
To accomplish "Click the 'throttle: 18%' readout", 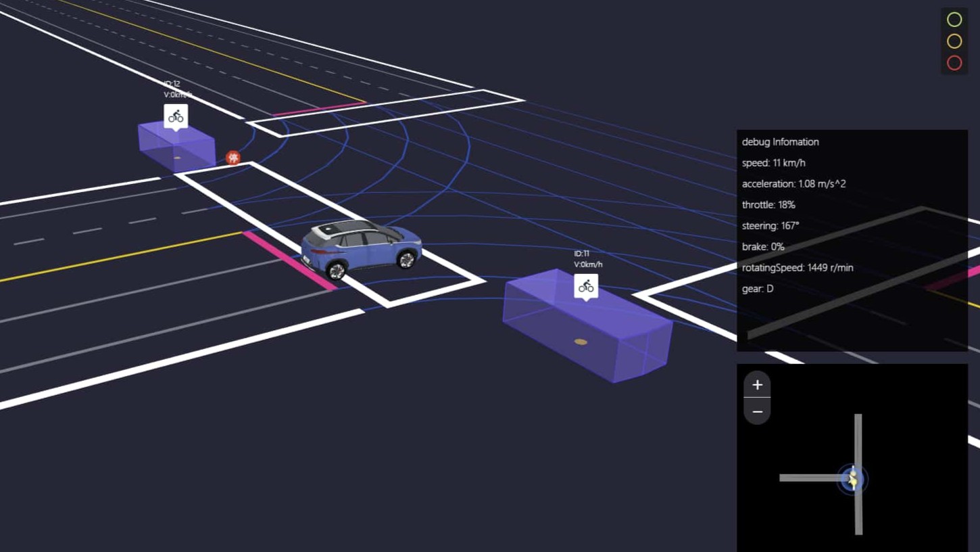I will click(x=768, y=205).
